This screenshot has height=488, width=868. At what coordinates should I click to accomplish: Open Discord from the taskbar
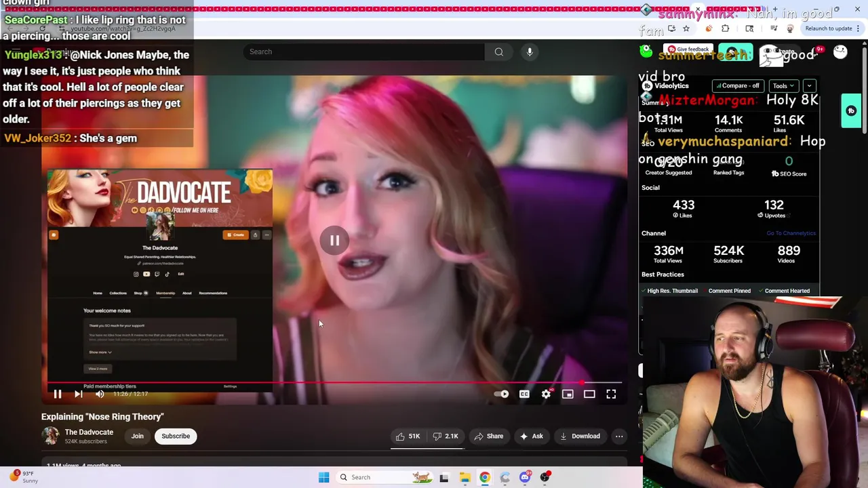[525, 477]
